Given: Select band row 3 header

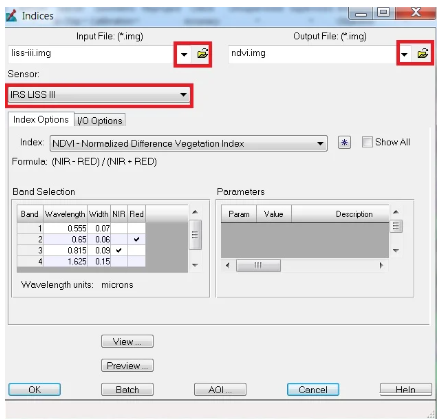Looking at the screenshot, I should pos(30,250).
